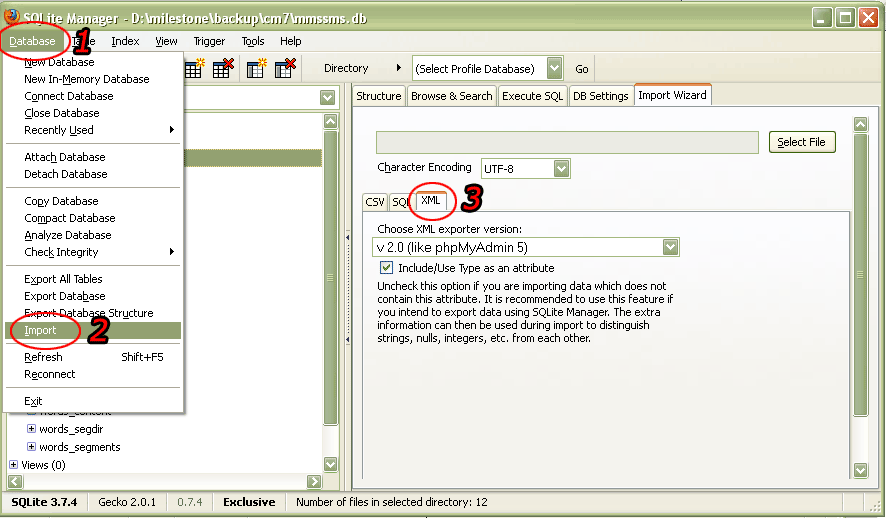Expand the words_segdir table node

pyautogui.click(x=31, y=429)
